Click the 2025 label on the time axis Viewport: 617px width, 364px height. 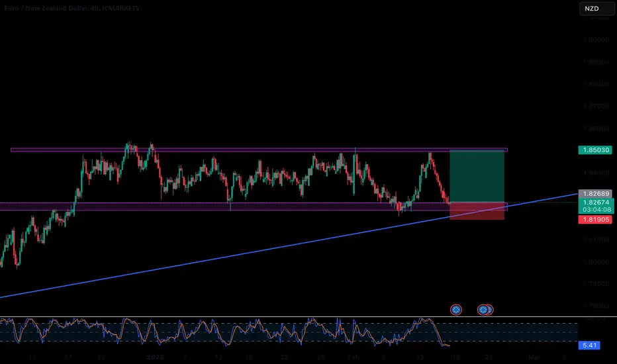pyautogui.click(x=155, y=357)
